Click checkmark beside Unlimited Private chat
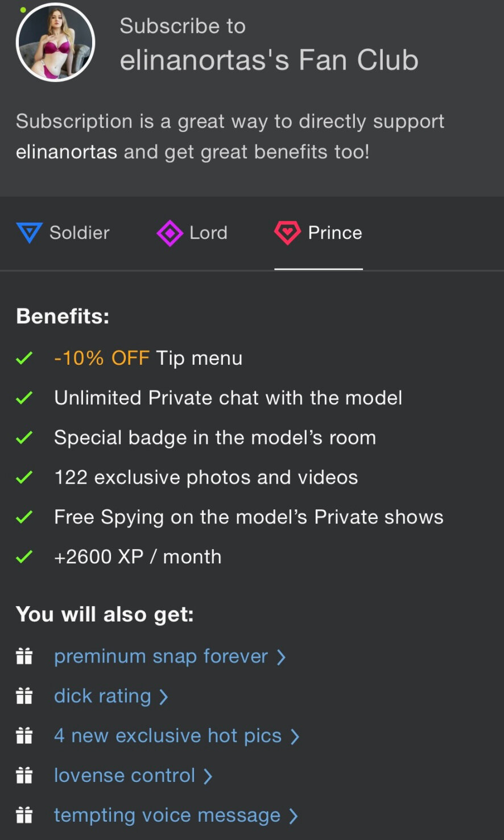The image size is (504, 840). (24, 398)
